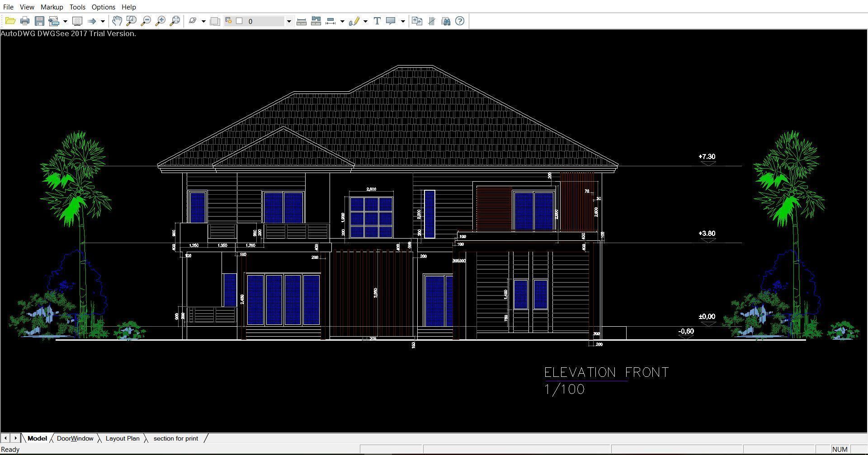Image resolution: width=868 pixels, height=455 pixels.
Task: Open the find text binoculars icon
Action: tap(446, 21)
